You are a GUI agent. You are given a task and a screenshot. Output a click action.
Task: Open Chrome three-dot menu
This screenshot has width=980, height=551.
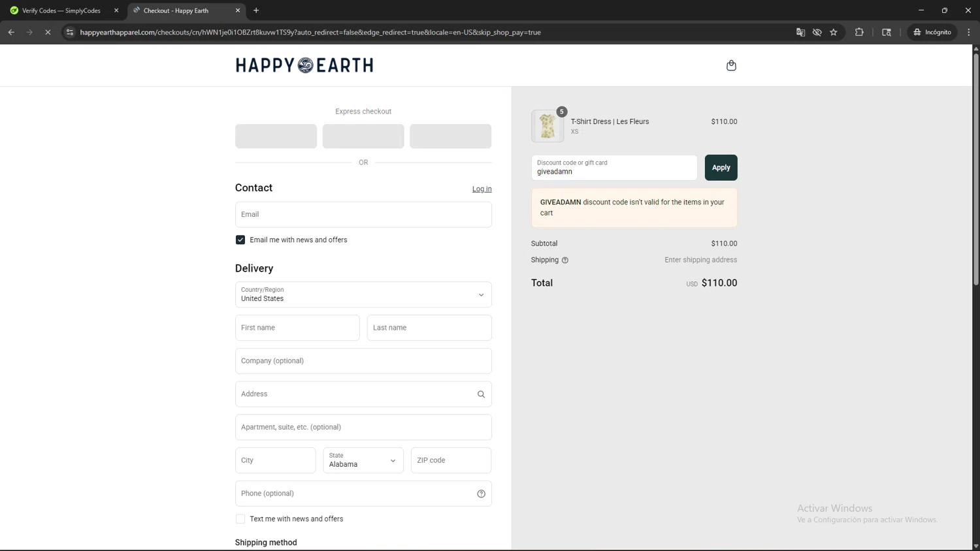pyautogui.click(x=969, y=32)
